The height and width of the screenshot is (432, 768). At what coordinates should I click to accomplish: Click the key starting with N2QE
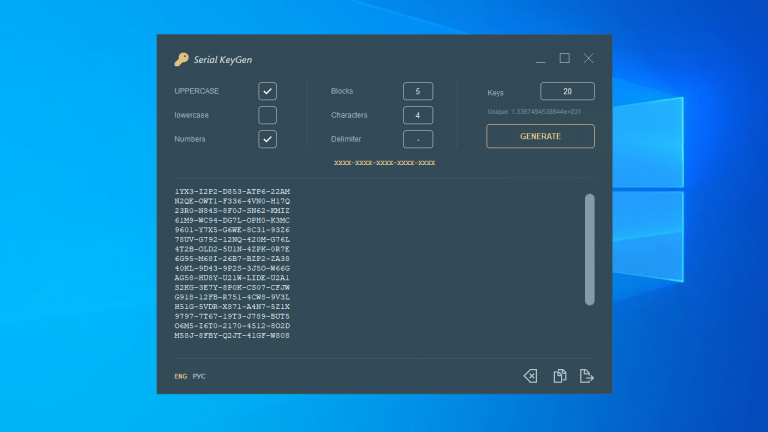pyautogui.click(x=232, y=201)
